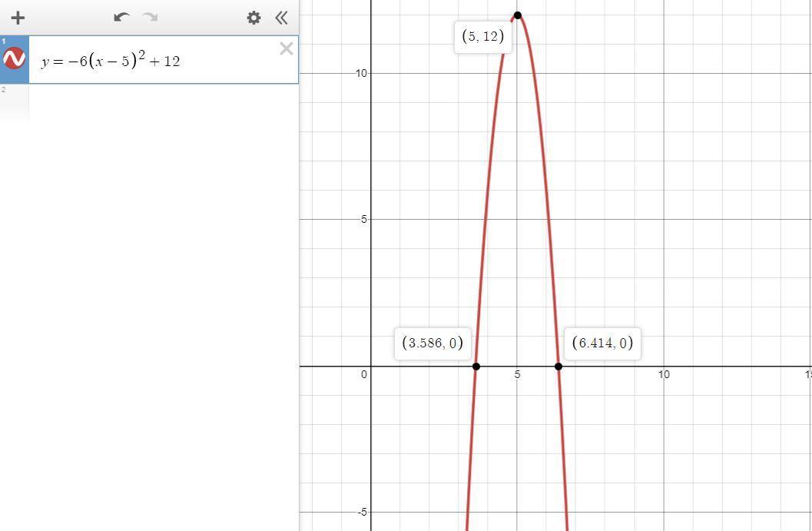The width and height of the screenshot is (812, 531).
Task: Click the x-axis tick label 10
Action: pyautogui.click(x=664, y=374)
